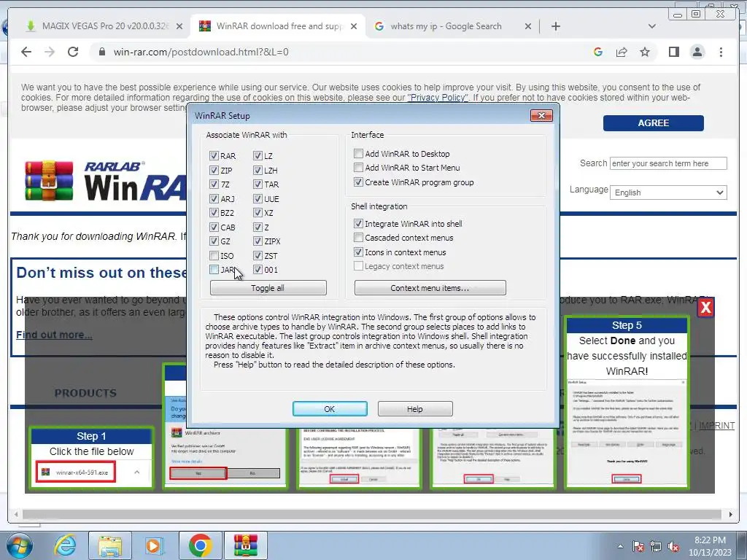Viewport: 747px width, 560px height.
Task: Close the MAGIX VEGAS Pro tab
Action: (179, 27)
